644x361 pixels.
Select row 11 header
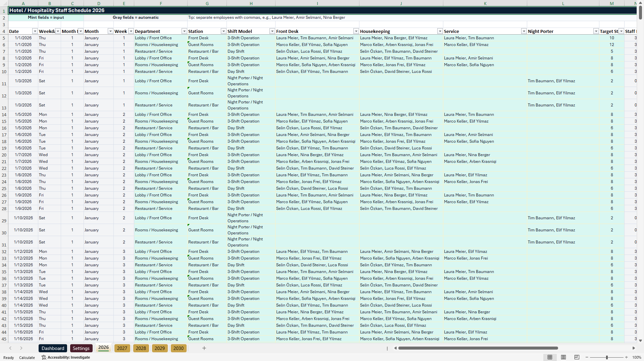point(4,81)
